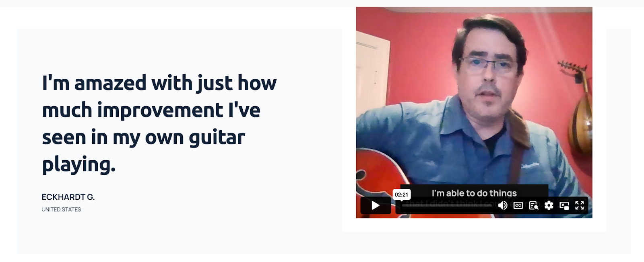The image size is (644, 262).
Task: Click the red guitar body in video
Action: coord(382,181)
